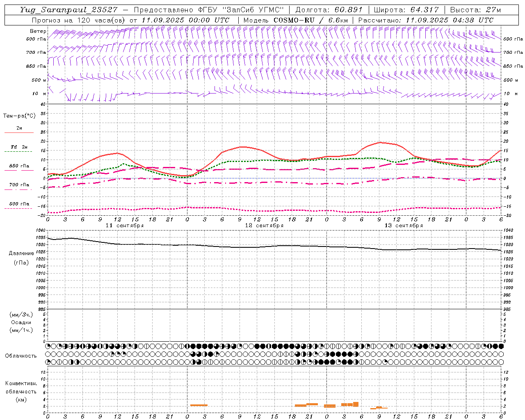
Task: Select calculation time 11.09.2025 04:38 UTC
Action: point(450,20)
